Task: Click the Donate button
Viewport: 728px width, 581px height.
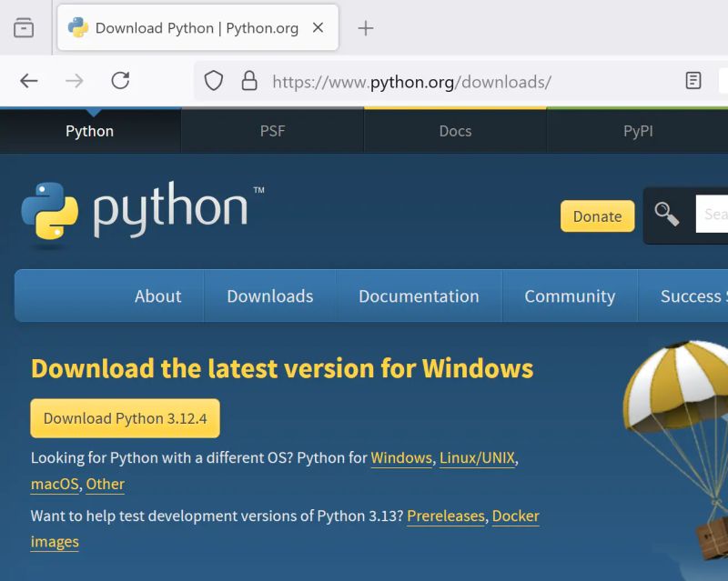Action: pyautogui.click(x=597, y=216)
